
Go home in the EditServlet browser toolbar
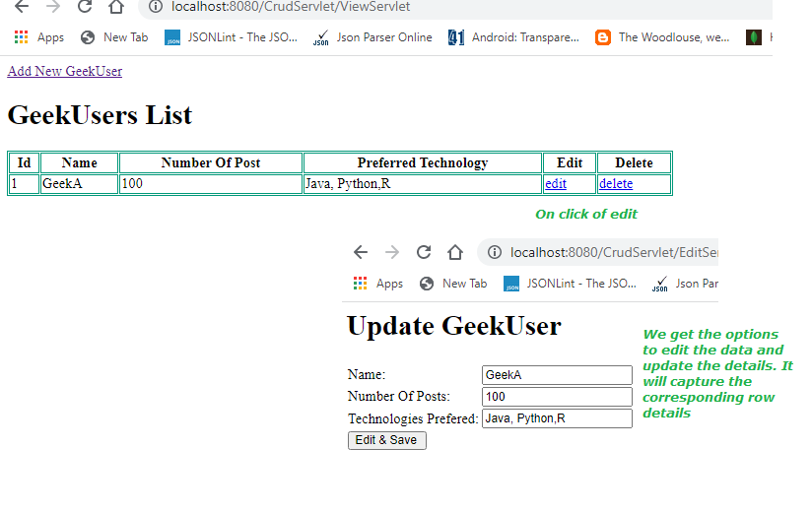pyautogui.click(x=455, y=252)
